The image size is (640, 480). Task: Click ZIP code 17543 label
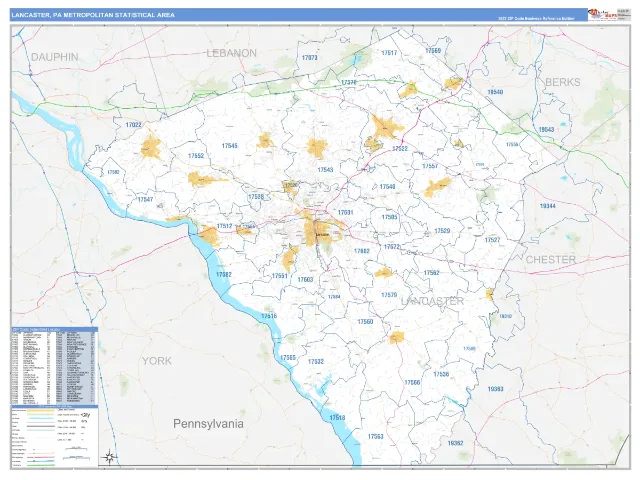(x=325, y=170)
